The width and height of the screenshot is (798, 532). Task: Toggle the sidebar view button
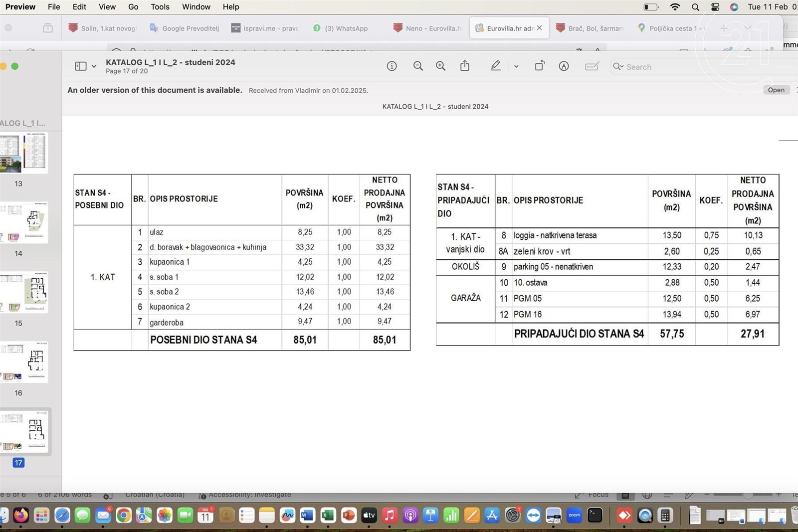pos(81,66)
